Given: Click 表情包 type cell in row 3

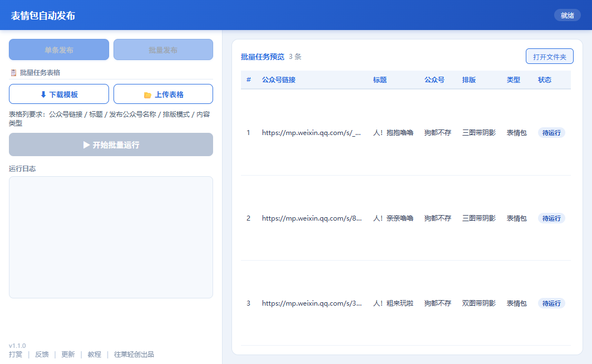Looking at the screenshot, I should click(517, 303).
